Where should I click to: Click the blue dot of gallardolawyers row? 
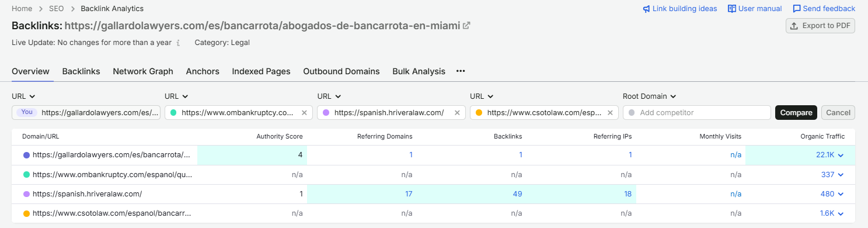[26, 155]
